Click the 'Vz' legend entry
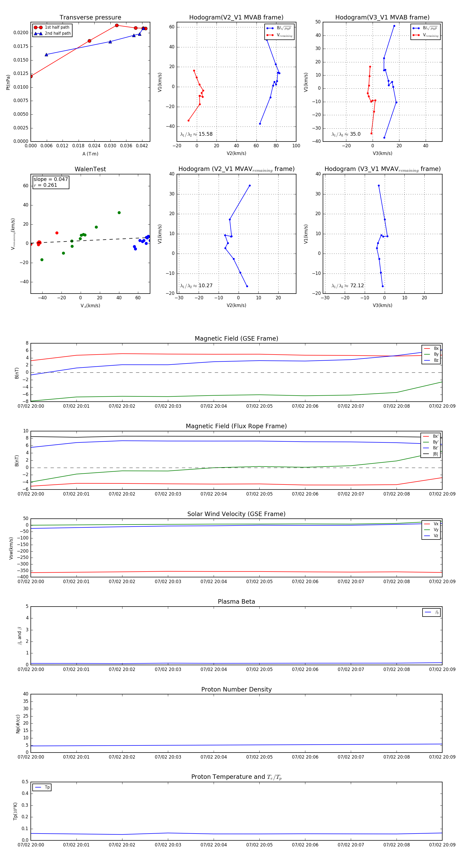Viewport: 473px width, 868px height. click(x=431, y=536)
